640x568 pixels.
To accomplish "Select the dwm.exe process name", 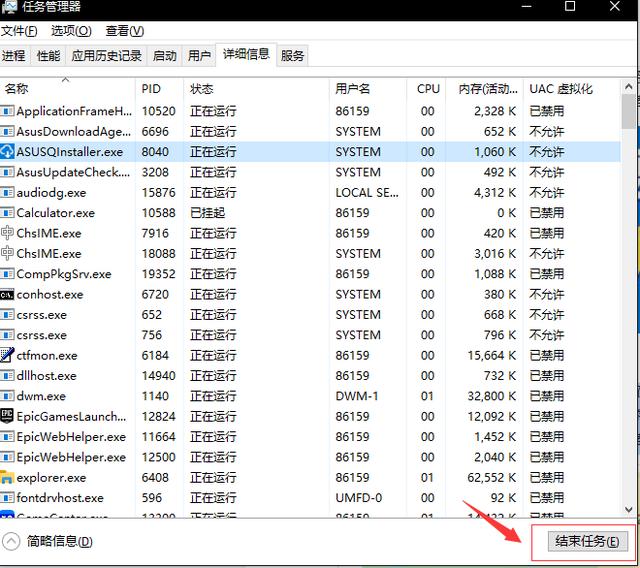I will [41, 396].
